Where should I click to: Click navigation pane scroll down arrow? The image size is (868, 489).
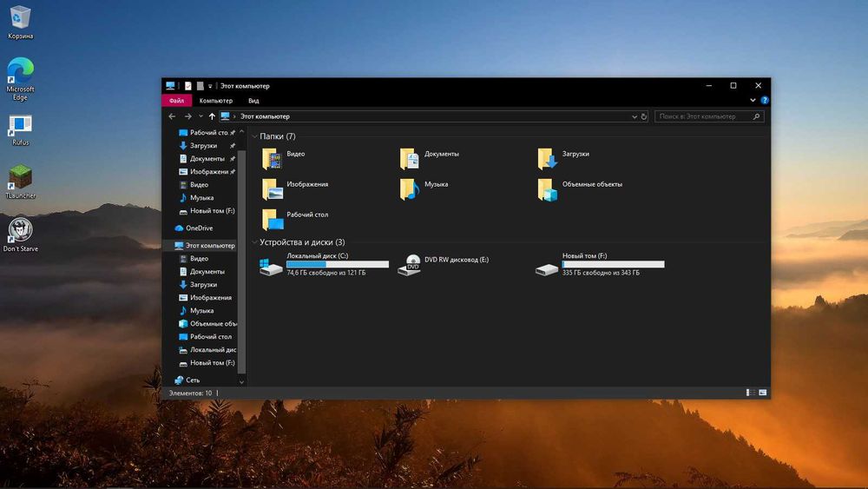coord(241,381)
